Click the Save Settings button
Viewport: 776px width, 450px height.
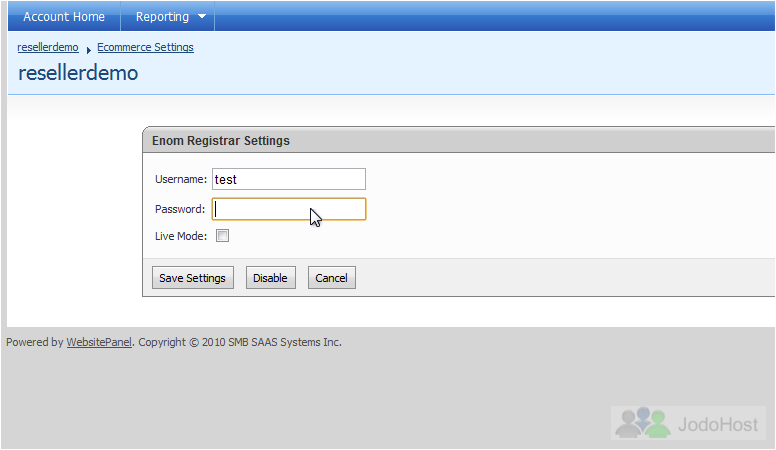[x=193, y=278]
